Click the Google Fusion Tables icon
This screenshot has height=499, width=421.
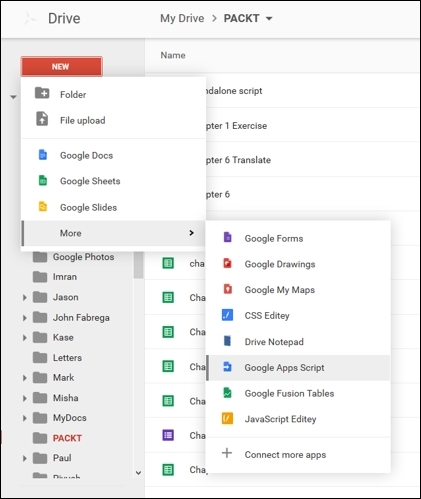tap(227, 393)
